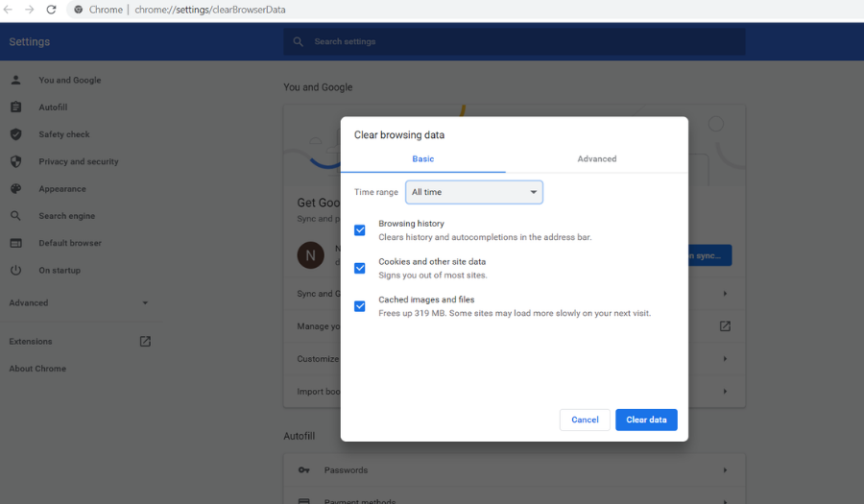This screenshot has height=504, width=864.
Task: Click the Cancel button
Action: pos(585,420)
